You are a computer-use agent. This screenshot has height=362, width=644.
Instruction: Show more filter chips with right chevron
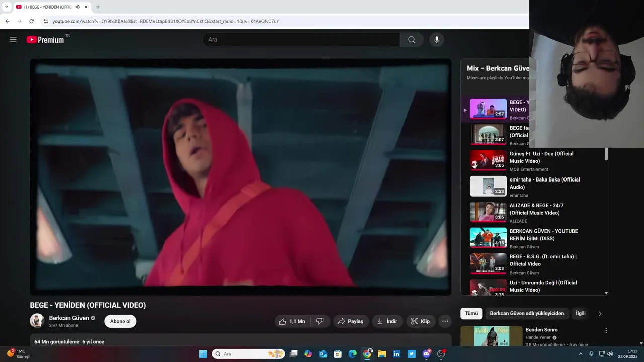tap(600, 314)
